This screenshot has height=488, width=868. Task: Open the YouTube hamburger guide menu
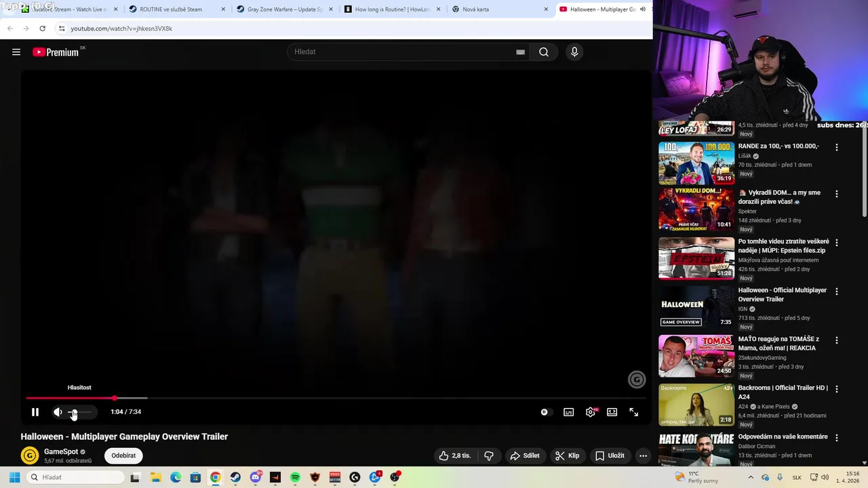(16, 52)
